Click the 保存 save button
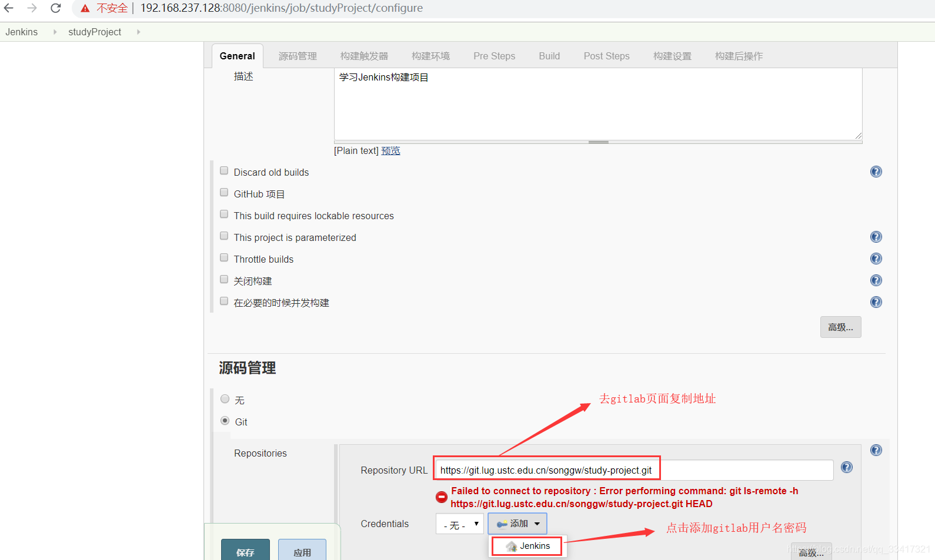The width and height of the screenshot is (935, 560). pyautogui.click(x=246, y=551)
